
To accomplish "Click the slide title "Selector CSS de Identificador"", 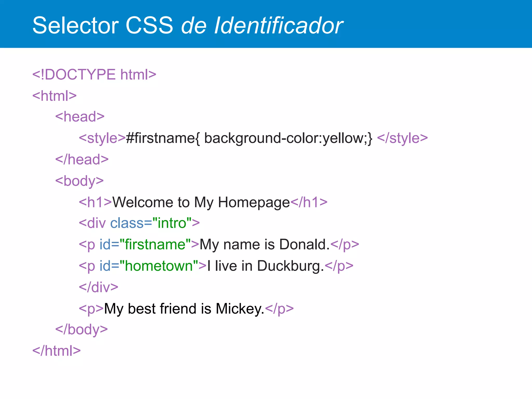I will coord(188,25).
